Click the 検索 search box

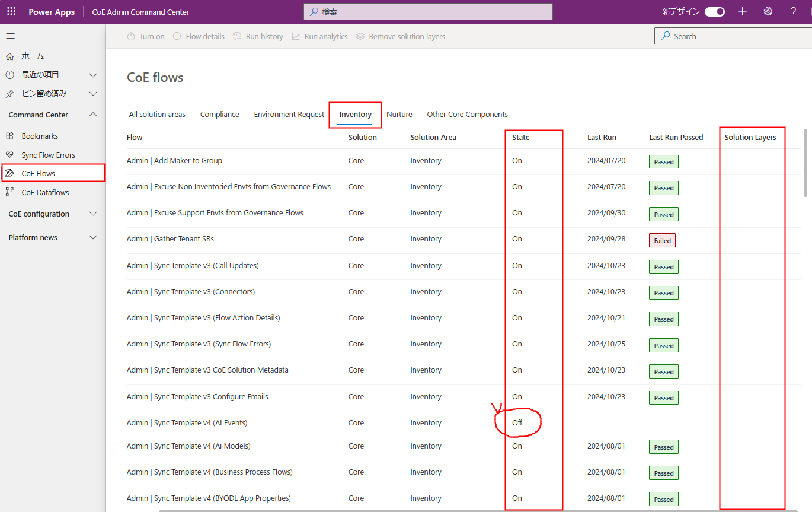(x=428, y=12)
